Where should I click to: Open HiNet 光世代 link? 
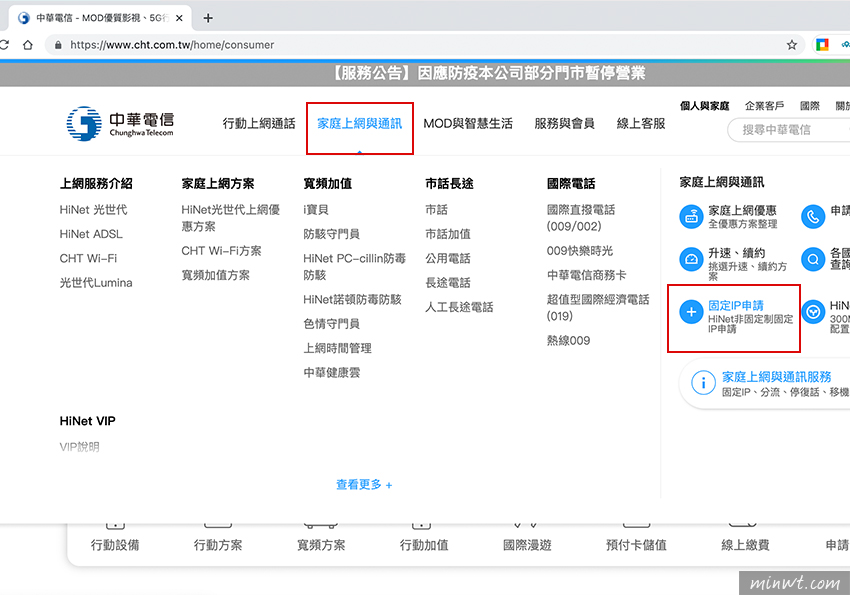coord(93,210)
